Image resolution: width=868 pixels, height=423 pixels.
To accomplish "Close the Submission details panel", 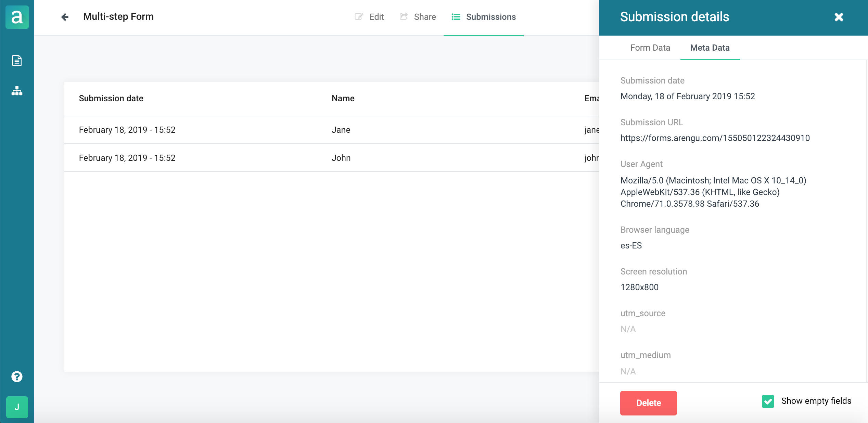I will [x=839, y=17].
